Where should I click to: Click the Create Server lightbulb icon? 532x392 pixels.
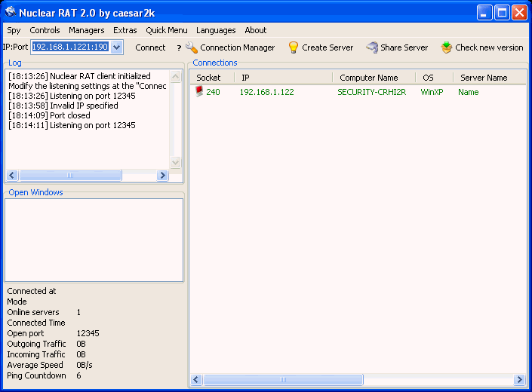pos(294,47)
